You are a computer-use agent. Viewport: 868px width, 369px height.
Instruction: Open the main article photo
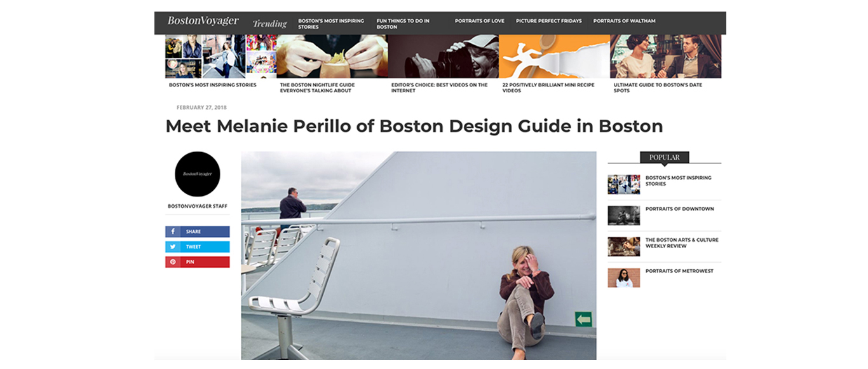(x=418, y=256)
